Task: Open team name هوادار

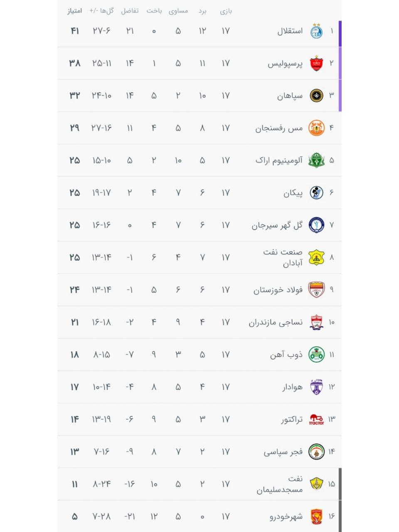Action: click(293, 387)
